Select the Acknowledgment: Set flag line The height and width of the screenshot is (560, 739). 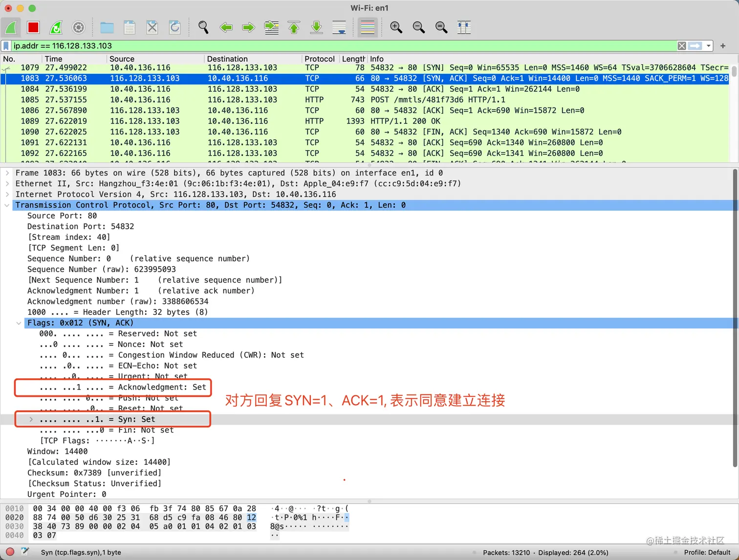tap(123, 387)
